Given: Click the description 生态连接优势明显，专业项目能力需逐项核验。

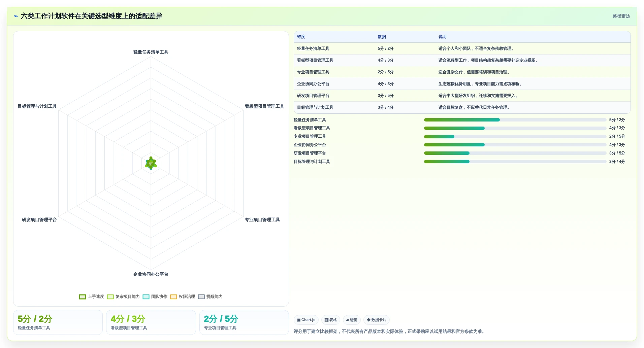Looking at the screenshot, I should [x=481, y=84].
